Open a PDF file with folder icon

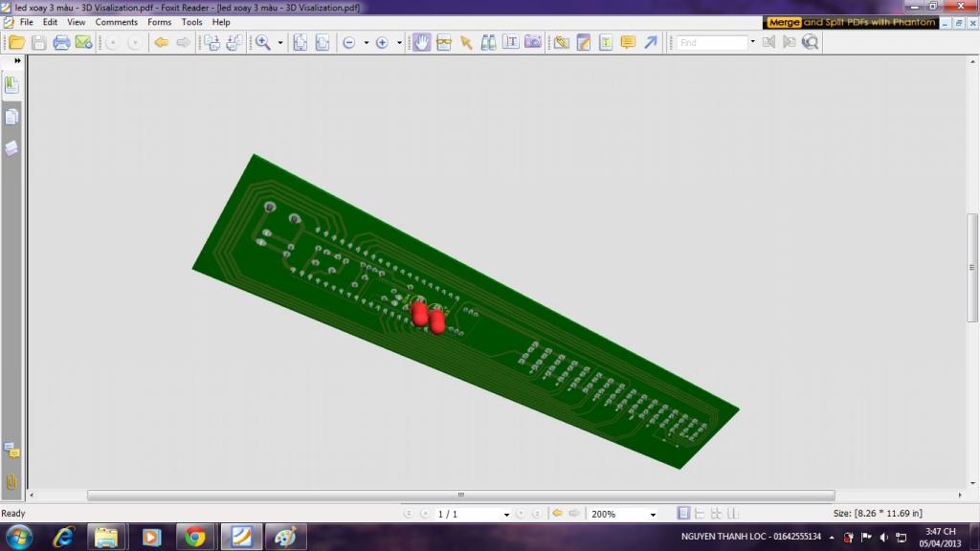point(17,42)
